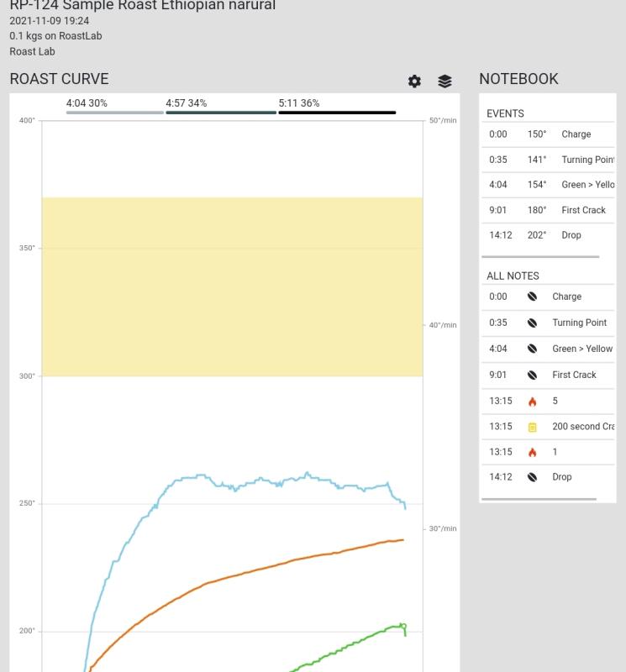
Task: Open the roast curve settings gear
Action: tap(414, 81)
